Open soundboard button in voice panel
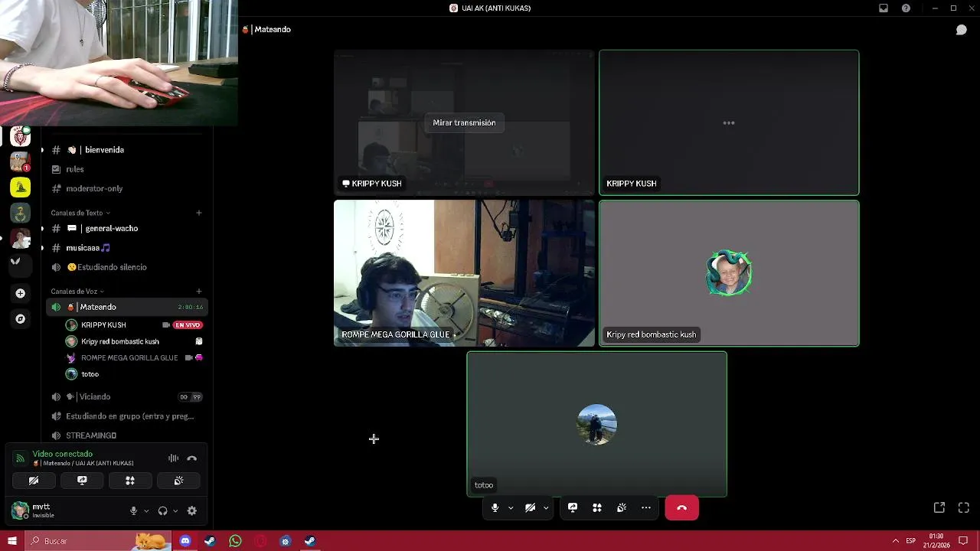This screenshot has width=980, height=551. (x=178, y=481)
